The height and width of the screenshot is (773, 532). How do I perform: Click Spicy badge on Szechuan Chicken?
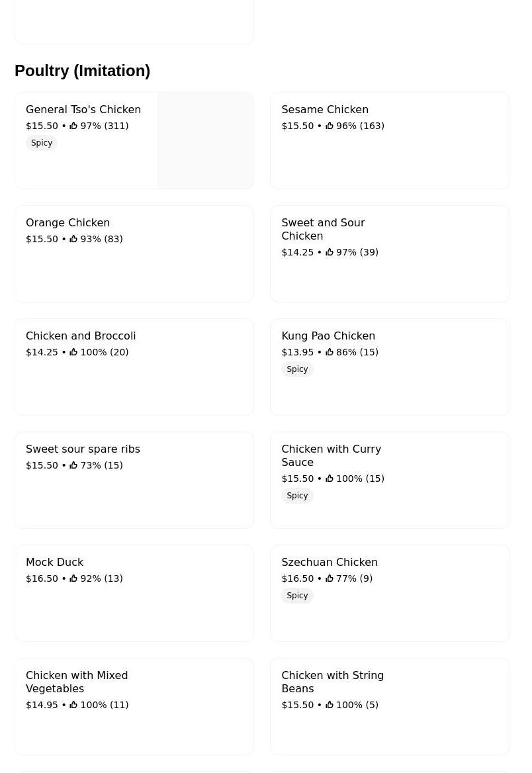coord(297,596)
